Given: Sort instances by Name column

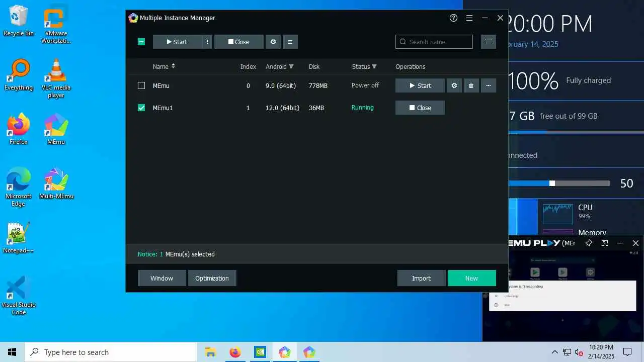Looking at the screenshot, I should [164, 66].
